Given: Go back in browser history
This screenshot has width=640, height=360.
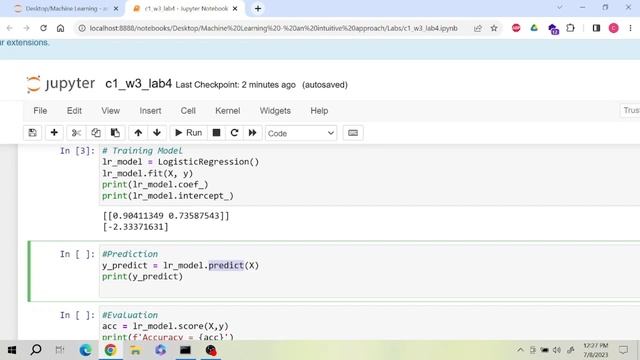Looking at the screenshot, I should pyautogui.click(x=10, y=28).
